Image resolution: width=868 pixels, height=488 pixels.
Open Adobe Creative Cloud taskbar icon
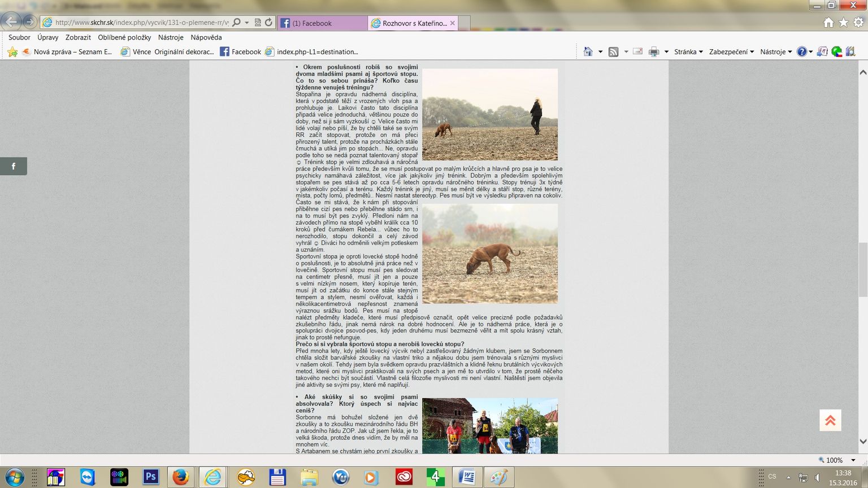tap(404, 477)
